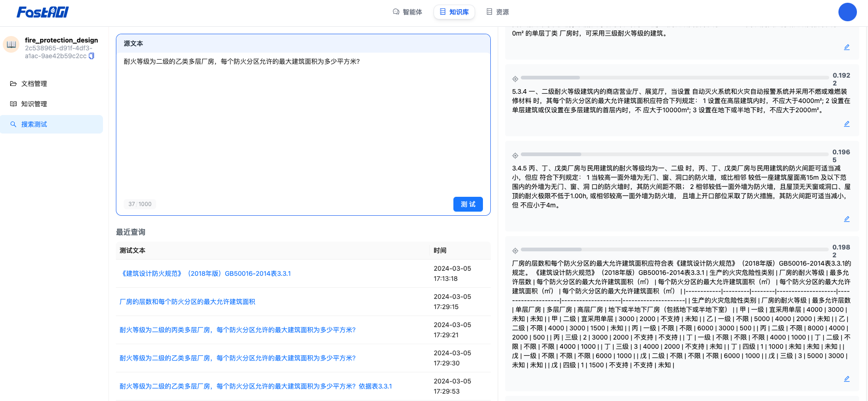Edit the 3.4.5 result card

pos(846,219)
